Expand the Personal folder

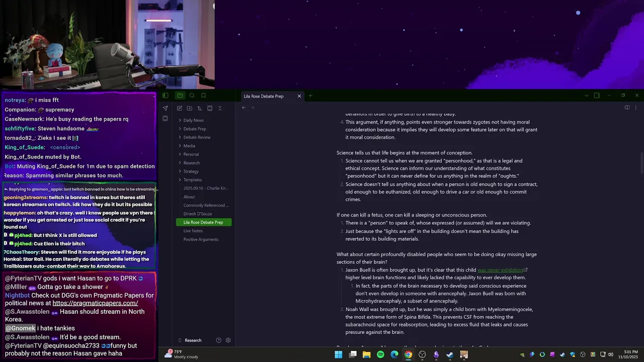(x=203, y=154)
